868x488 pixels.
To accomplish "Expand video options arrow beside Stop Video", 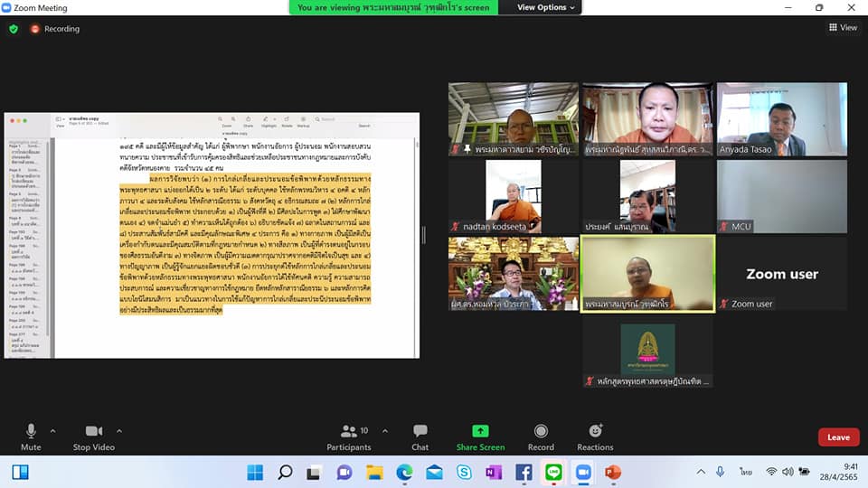I will [119, 430].
